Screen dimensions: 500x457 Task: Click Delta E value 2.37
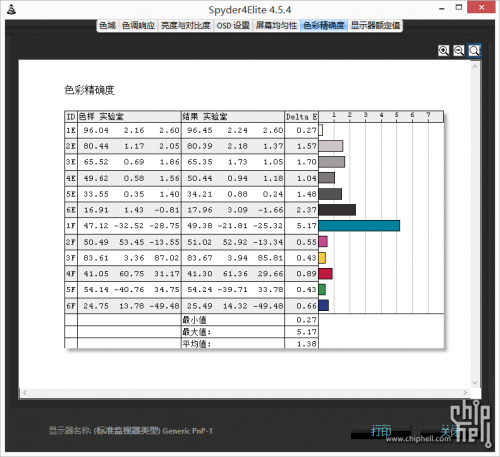(x=306, y=210)
